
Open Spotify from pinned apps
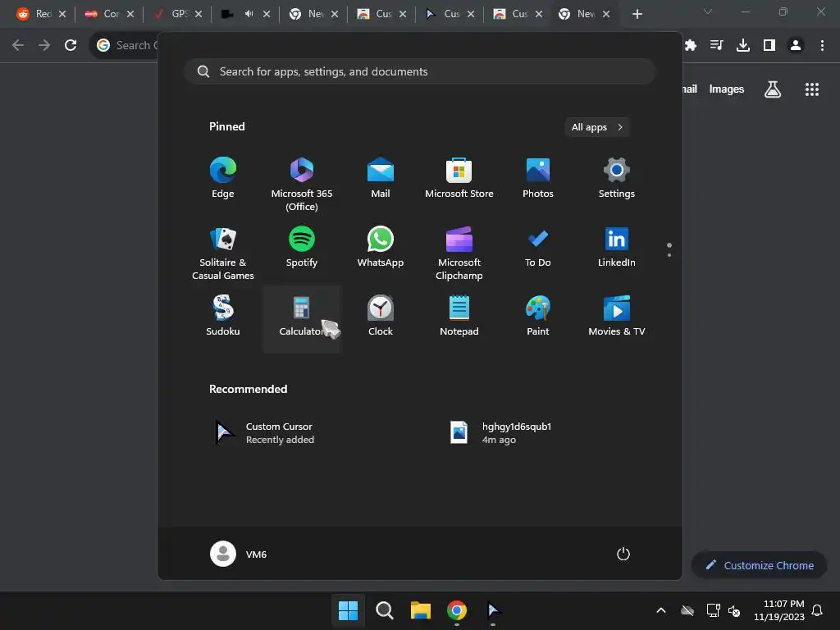point(302,248)
